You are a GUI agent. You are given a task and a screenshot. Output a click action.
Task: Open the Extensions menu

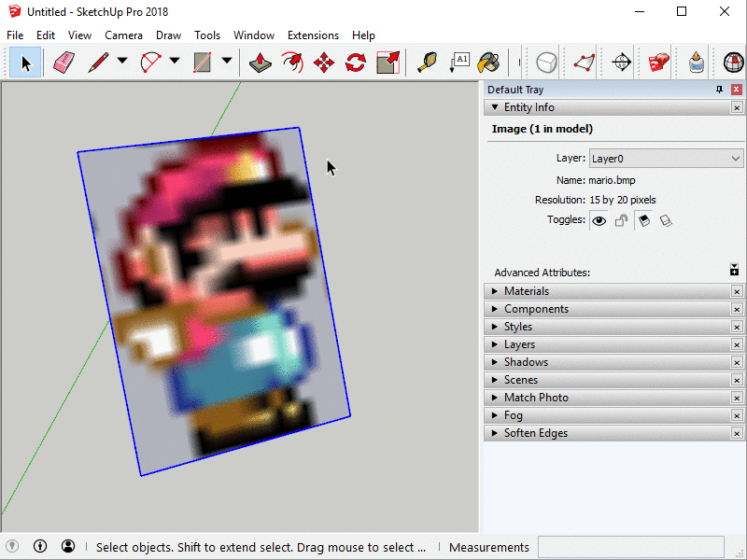click(x=313, y=35)
